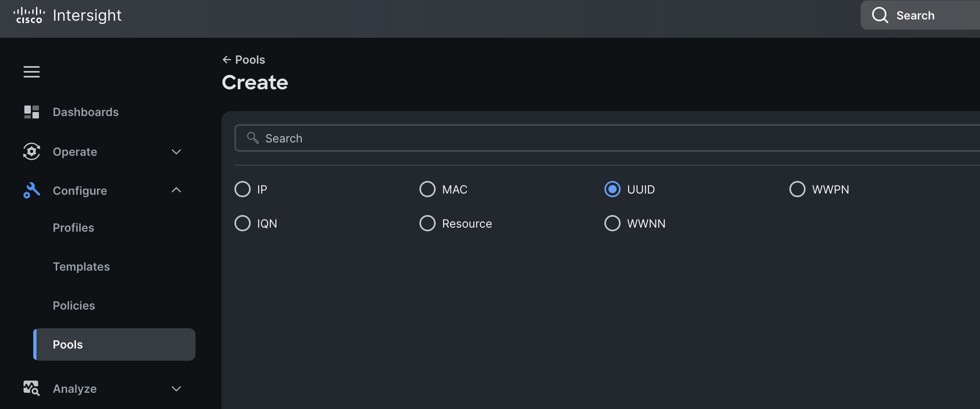Click the pool type search field

coord(487,138)
